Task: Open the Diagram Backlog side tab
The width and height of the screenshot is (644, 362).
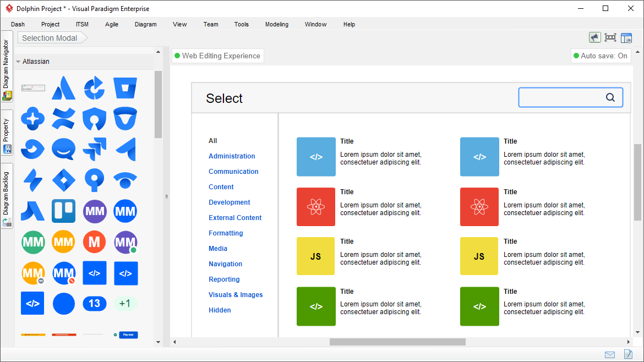Action: [x=7, y=196]
